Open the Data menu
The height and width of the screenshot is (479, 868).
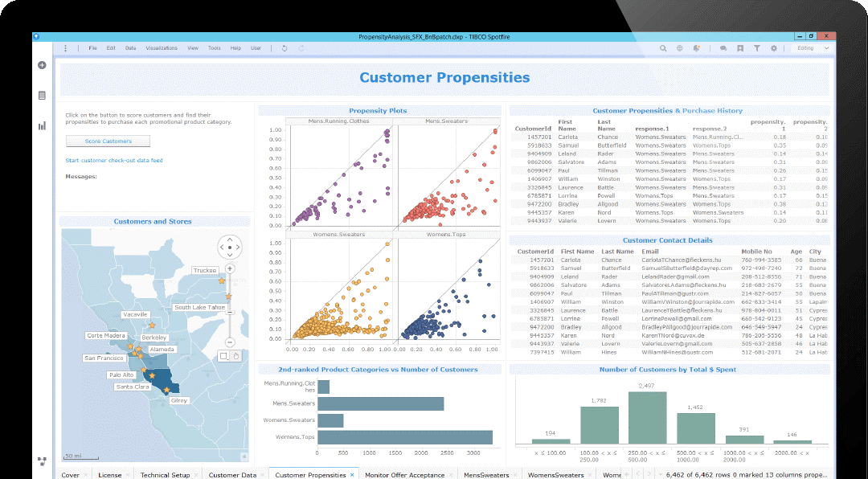pos(130,48)
